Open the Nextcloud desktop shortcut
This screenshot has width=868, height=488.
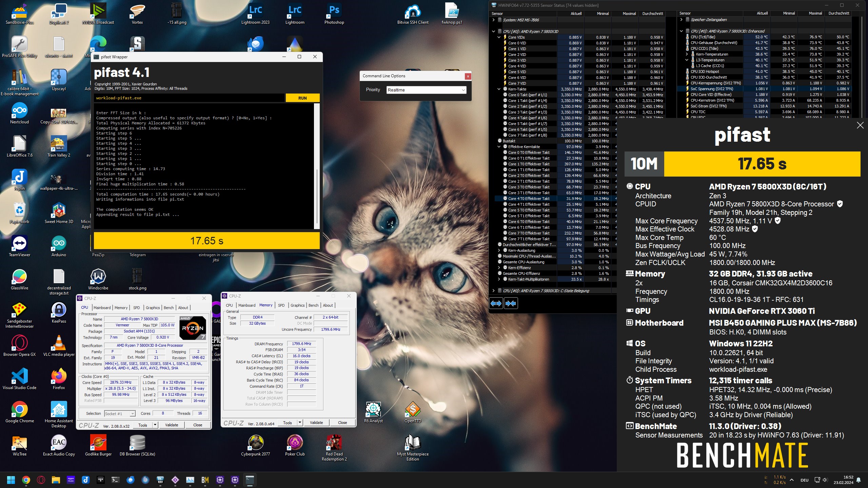pos(19,114)
